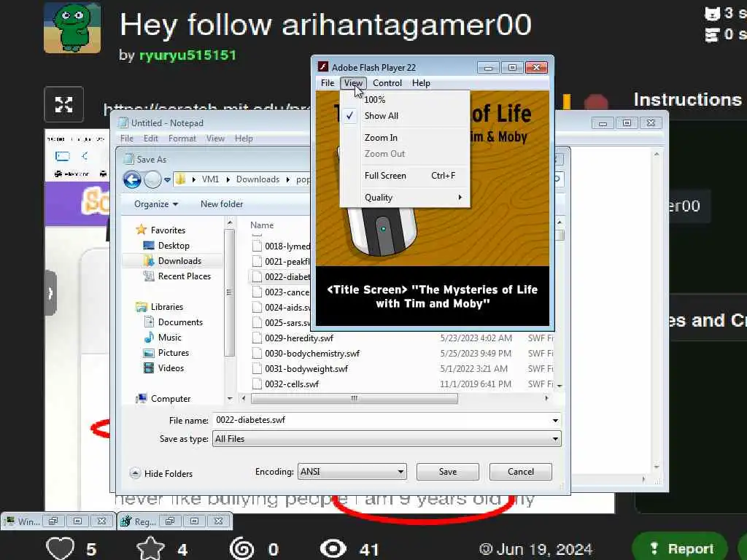747x560 pixels.
Task: Click the eye views icon
Action: [x=333, y=548]
